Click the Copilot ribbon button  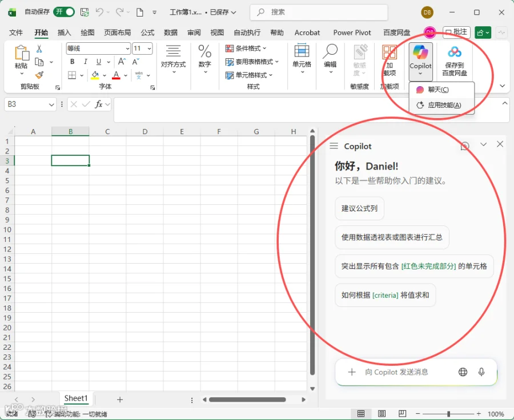pyautogui.click(x=420, y=61)
